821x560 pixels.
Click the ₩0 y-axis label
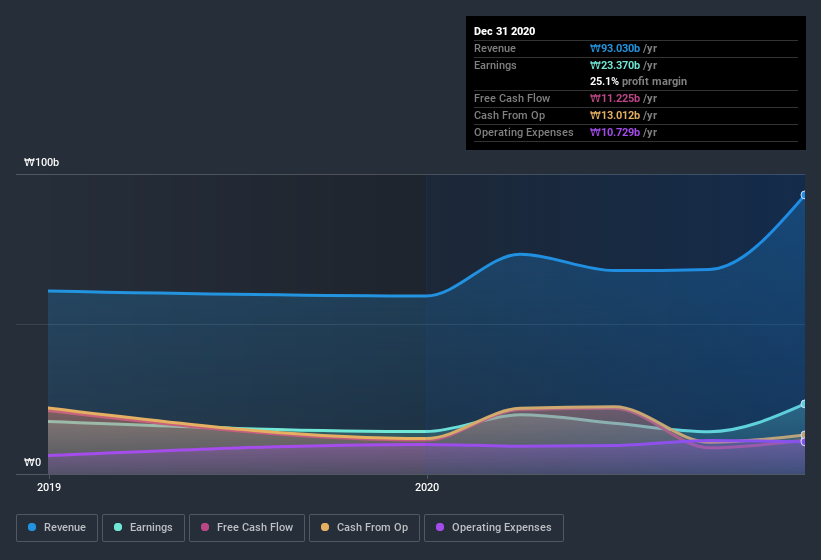32,462
